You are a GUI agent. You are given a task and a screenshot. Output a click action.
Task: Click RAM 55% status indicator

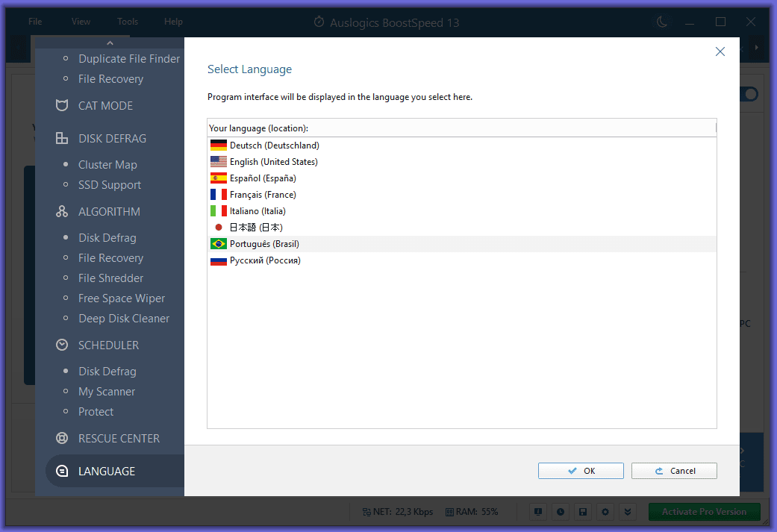[472, 512]
